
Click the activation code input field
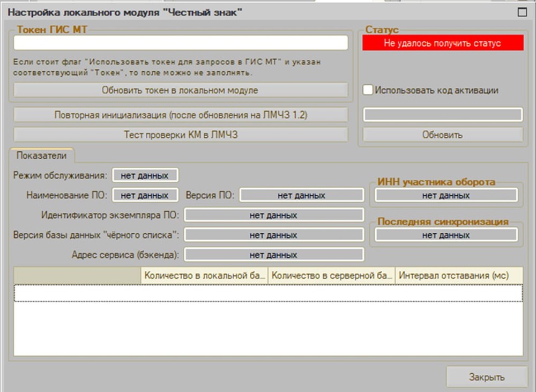click(442, 115)
